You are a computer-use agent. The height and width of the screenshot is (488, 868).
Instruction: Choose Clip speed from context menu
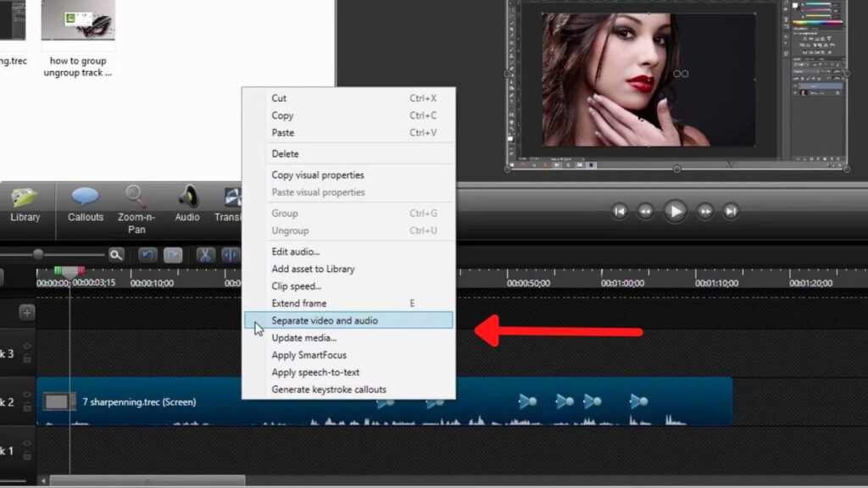coord(297,286)
